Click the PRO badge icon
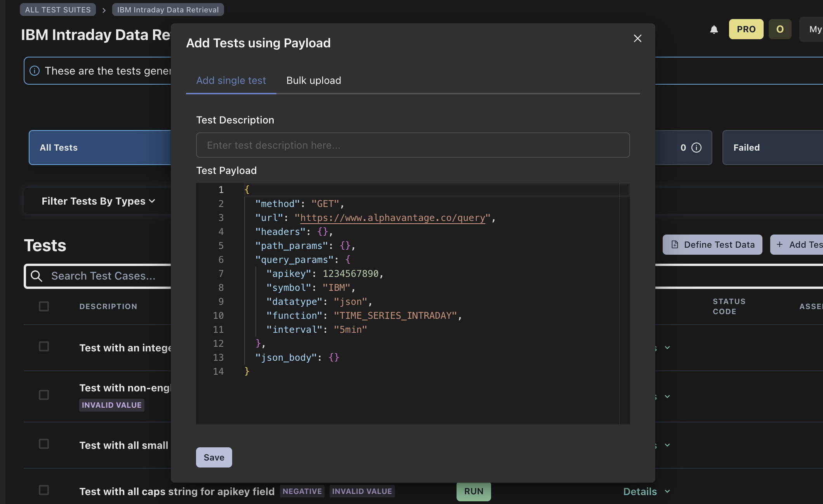The image size is (823, 504). pos(746,29)
